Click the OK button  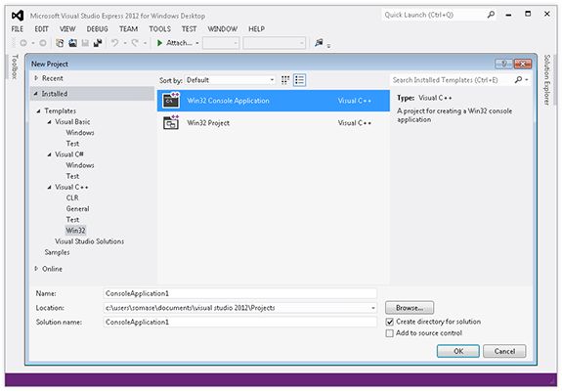[x=458, y=351]
